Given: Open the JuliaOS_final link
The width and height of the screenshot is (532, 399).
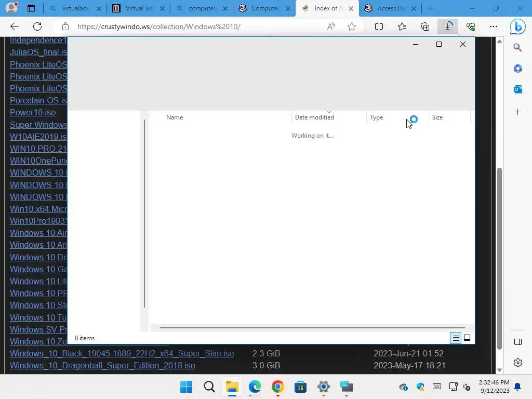Looking at the screenshot, I should point(38,52).
